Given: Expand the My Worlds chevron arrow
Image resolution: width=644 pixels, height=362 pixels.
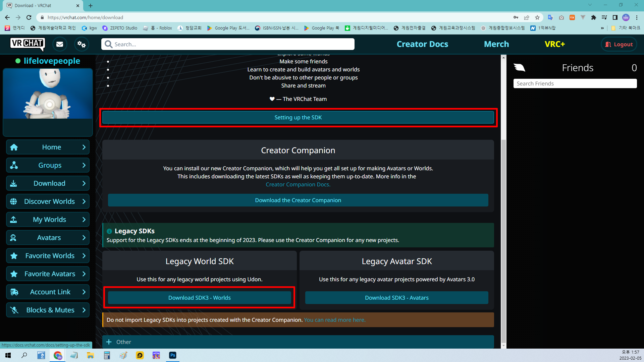Looking at the screenshot, I should pos(84,220).
